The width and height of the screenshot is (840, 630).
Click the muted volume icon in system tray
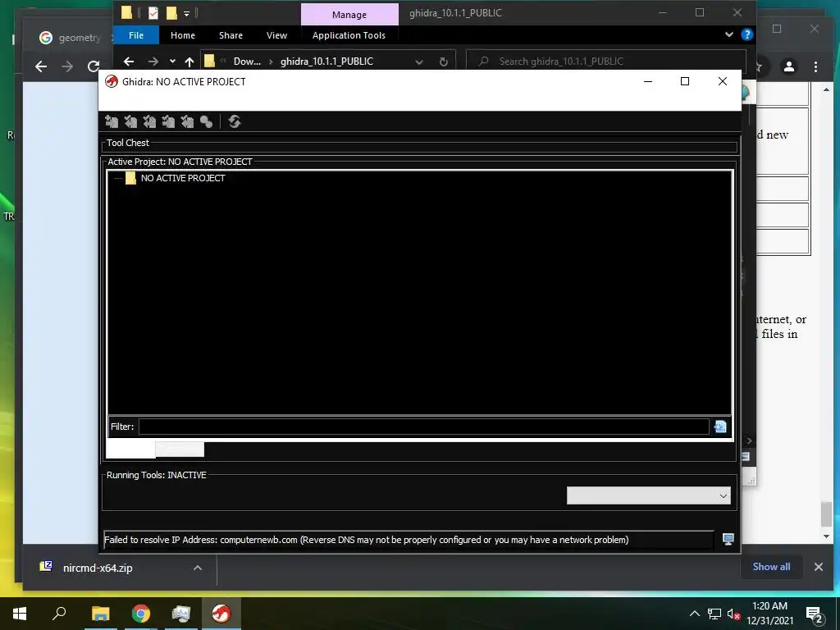(x=733, y=614)
